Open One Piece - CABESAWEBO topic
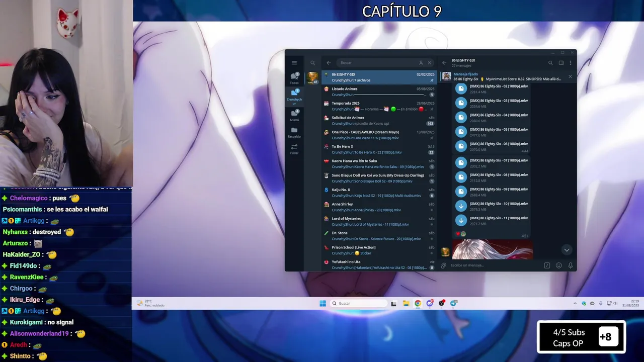Screen dimensions: 644x362 coord(379,135)
